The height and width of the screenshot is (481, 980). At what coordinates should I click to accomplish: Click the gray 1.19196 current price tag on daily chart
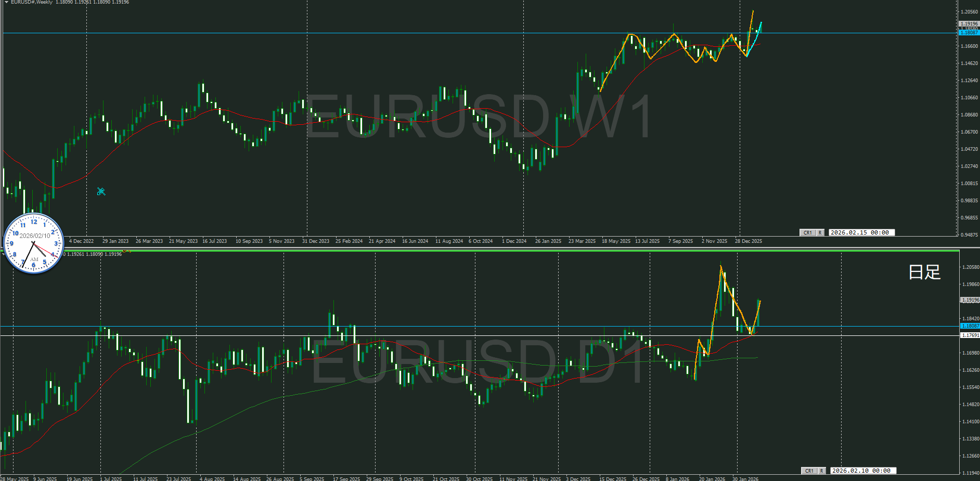pos(969,300)
